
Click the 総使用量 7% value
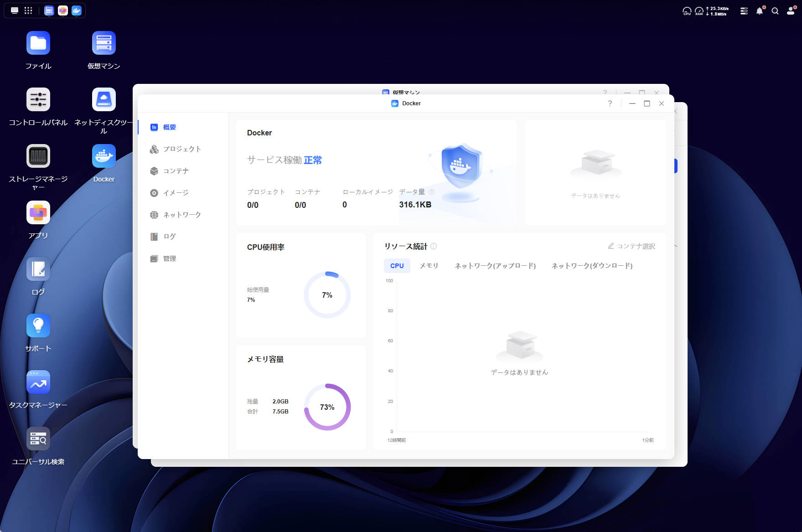(x=251, y=300)
